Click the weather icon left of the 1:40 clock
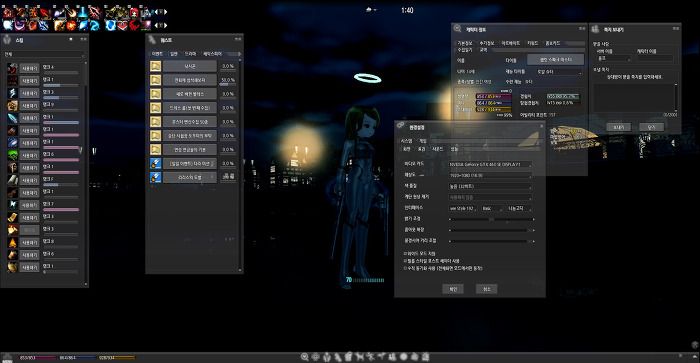The height and width of the screenshot is (363, 700). tap(370, 10)
